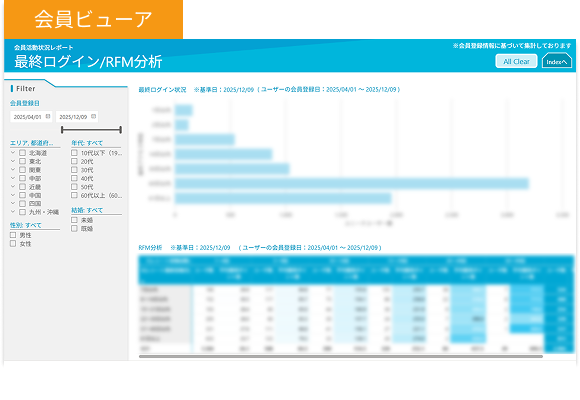The width and height of the screenshot is (580, 400).
Task: Check the 既婚 marital status checkbox
Action: tap(74, 228)
